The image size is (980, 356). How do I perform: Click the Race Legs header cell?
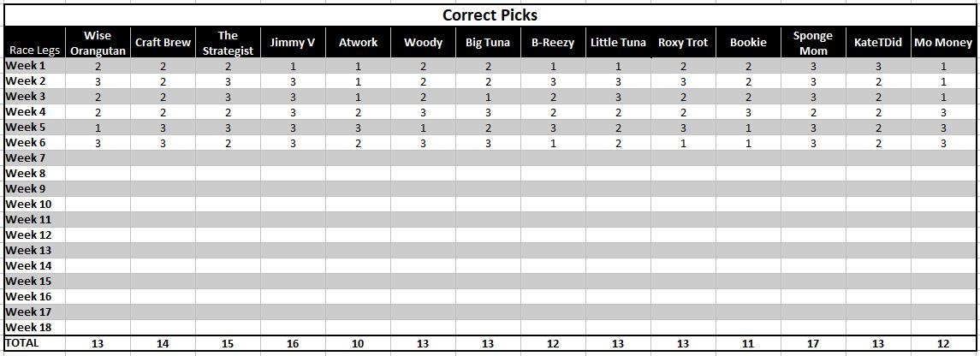click(x=35, y=43)
